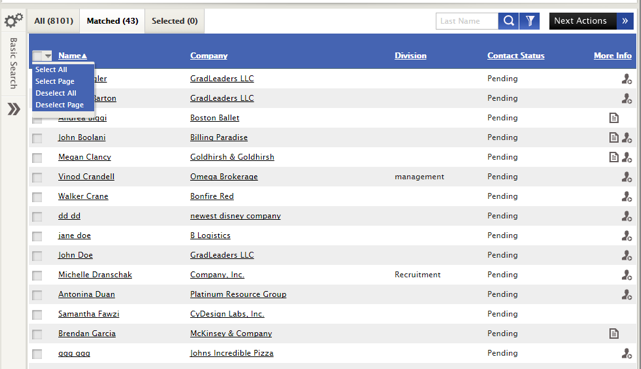641x369 pixels.
Task: Click the Last Name search field
Action: pyautogui.click(x=467, y=21)
